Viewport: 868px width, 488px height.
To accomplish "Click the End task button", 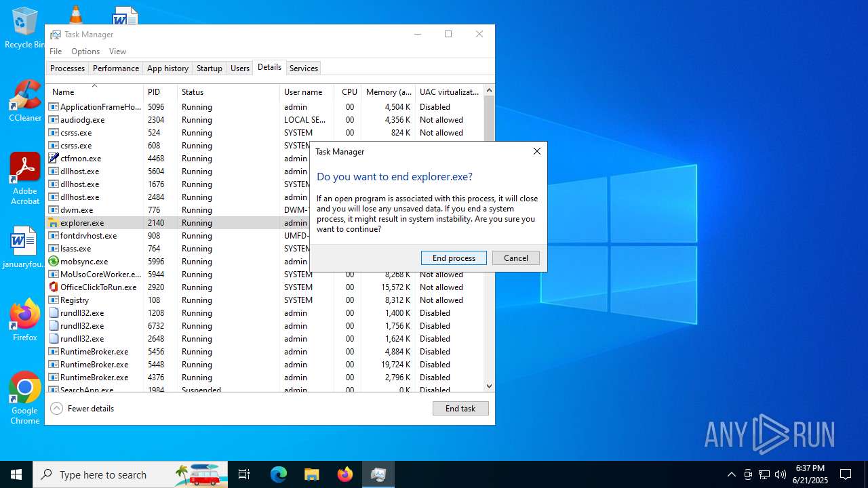I will 460,409.
